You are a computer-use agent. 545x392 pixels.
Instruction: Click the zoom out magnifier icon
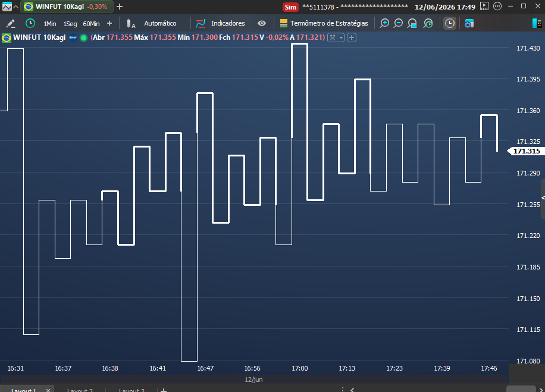[398, 23]
